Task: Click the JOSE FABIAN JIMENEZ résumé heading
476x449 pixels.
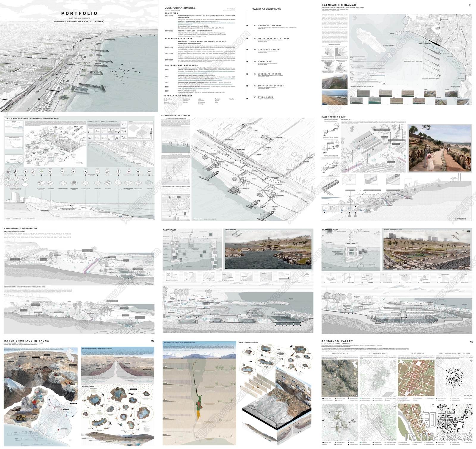Action: pyautogui.click(x=180, y=8)
